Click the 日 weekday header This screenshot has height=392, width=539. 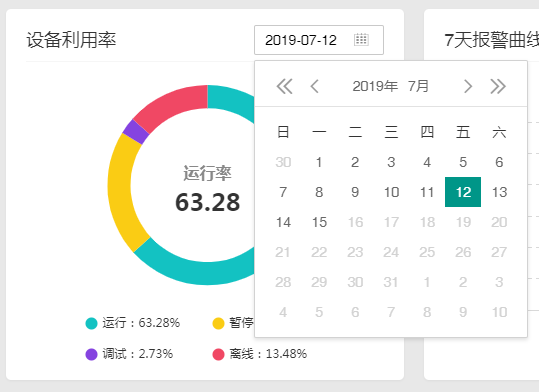[x=283, y=132]
